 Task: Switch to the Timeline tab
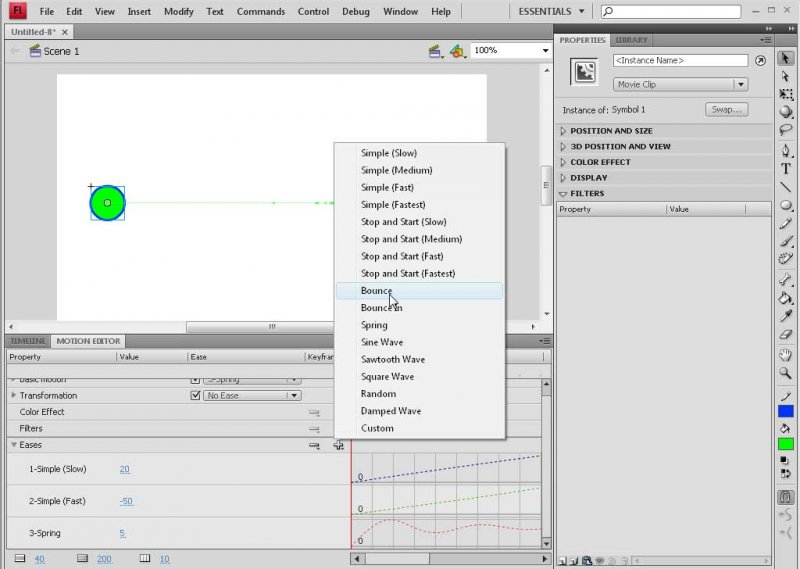click(x=28, y=341)
